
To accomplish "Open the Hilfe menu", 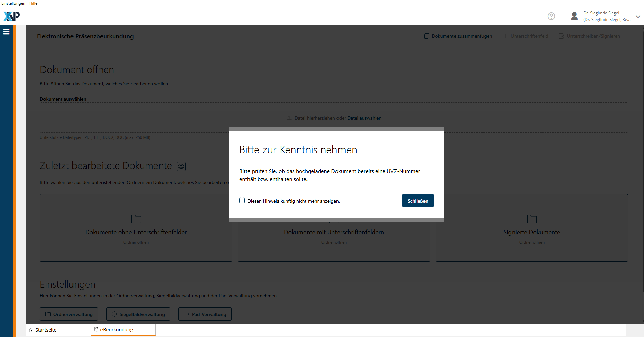I will coord(33,3).
